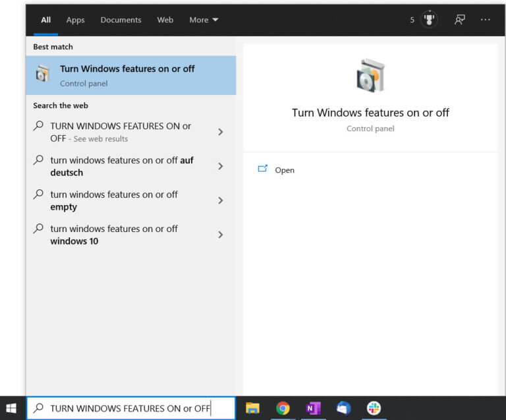Switch to the Documents tab

[121, 20]
